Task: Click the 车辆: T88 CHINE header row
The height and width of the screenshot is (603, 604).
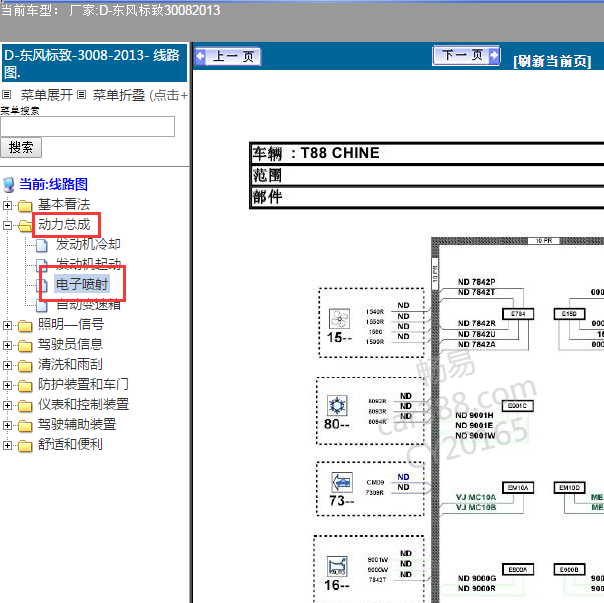Action: 427,153
